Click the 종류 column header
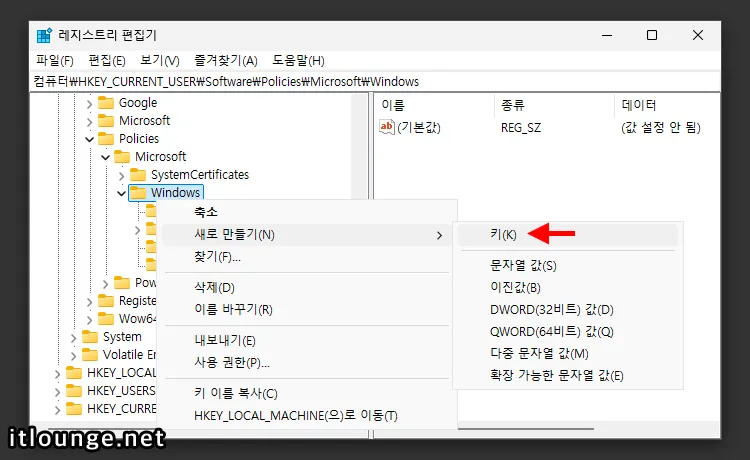The height and width of the screenshot is (460, 750). (x=554, y=105)
